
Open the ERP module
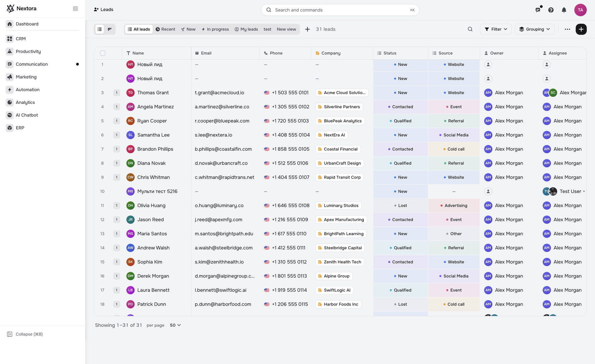[42, 128]
